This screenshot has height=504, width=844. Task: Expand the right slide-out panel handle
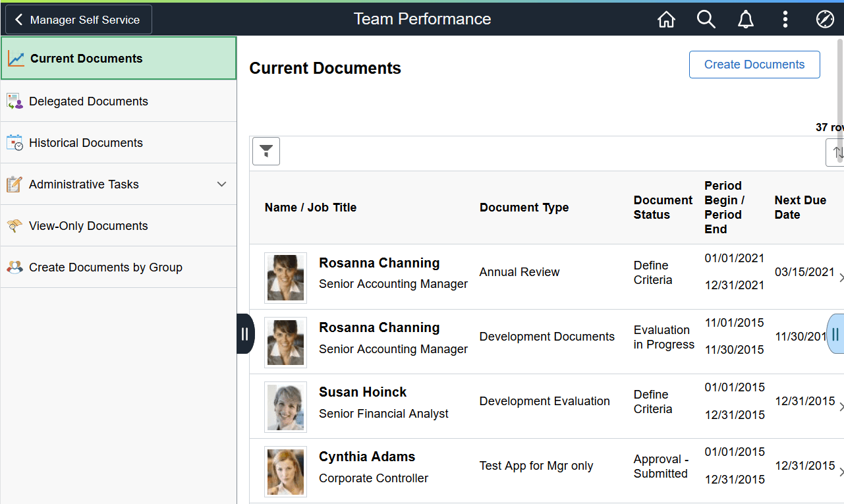(x=834, y=334)
